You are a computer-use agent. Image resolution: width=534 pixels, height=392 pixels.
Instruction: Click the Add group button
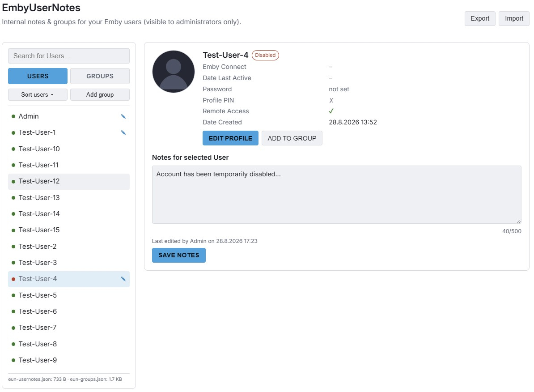click(x=100, y=95)
